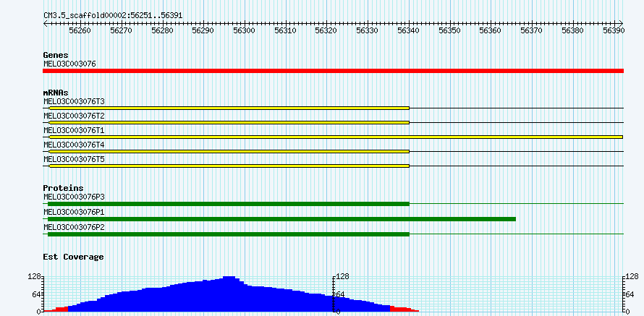The image size is (644, 316).
Task: Click the MELO3C003076T5 label text
Action: pyautogui.click(x=74, y=159)
